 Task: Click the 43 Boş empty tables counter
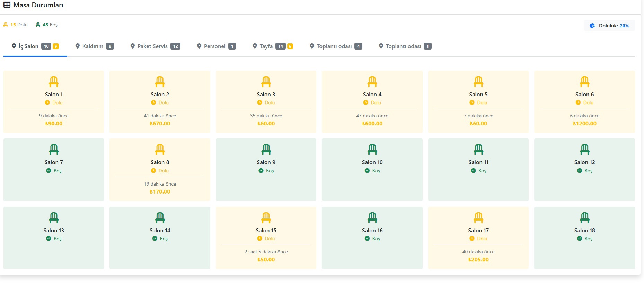click(x=47, y=25)
